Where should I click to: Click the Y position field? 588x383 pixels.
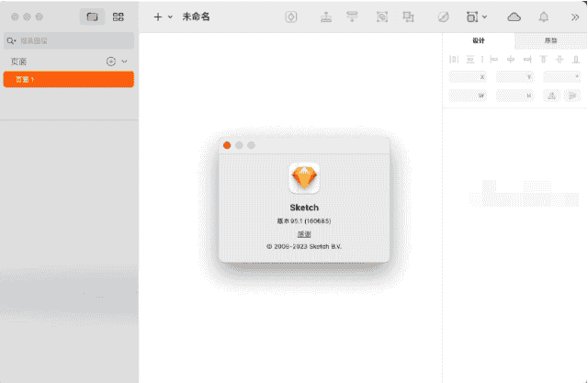tap(514, 77)
